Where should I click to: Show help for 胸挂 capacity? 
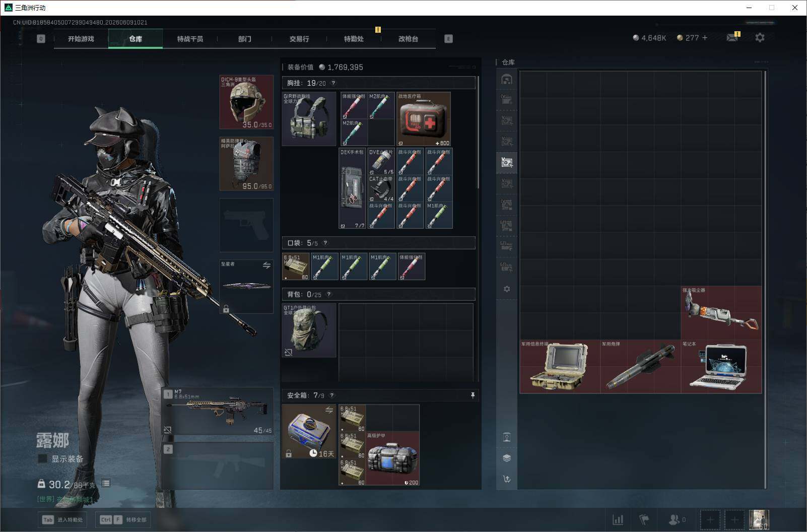(x=333, y=83)
